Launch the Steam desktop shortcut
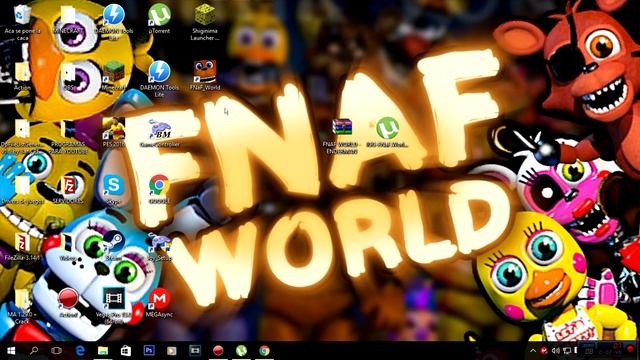Viewport: 640px width, 360px height. point(113,242)
